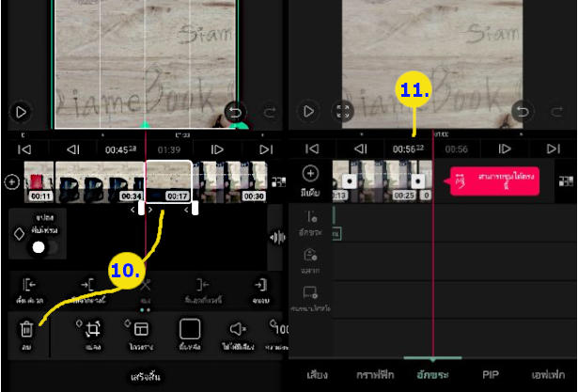Viewport: 578px width, 392px height.
Task: Open audio waveform panel at timeline edge
Action: (x=277, y=238)
